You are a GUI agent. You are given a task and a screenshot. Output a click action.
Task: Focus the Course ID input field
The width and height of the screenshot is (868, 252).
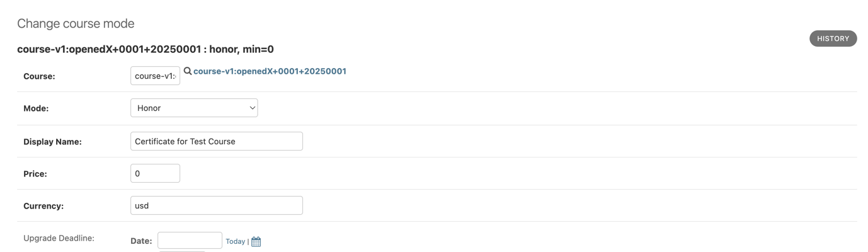pyautogui.click(x=155, y=76)
